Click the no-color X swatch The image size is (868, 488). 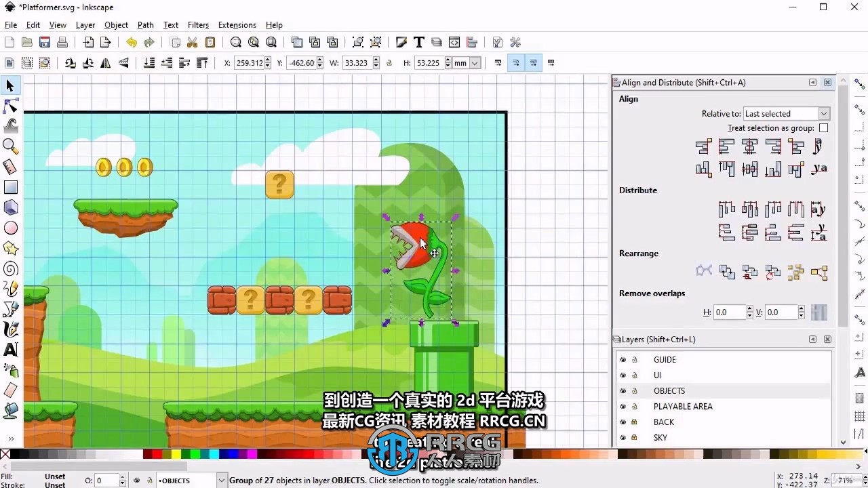[5, 454]
